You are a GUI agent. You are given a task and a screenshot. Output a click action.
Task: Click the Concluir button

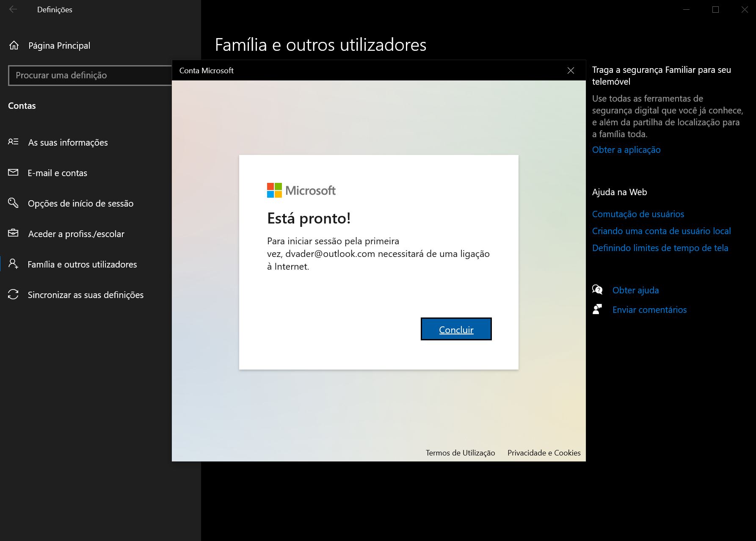click(456, 329)
